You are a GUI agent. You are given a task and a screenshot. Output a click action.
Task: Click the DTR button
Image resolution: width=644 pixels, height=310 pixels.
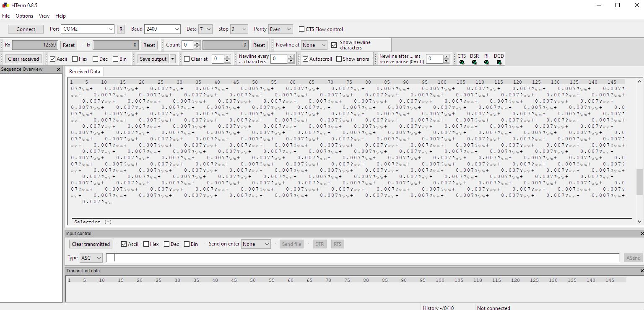pos(319,244)
